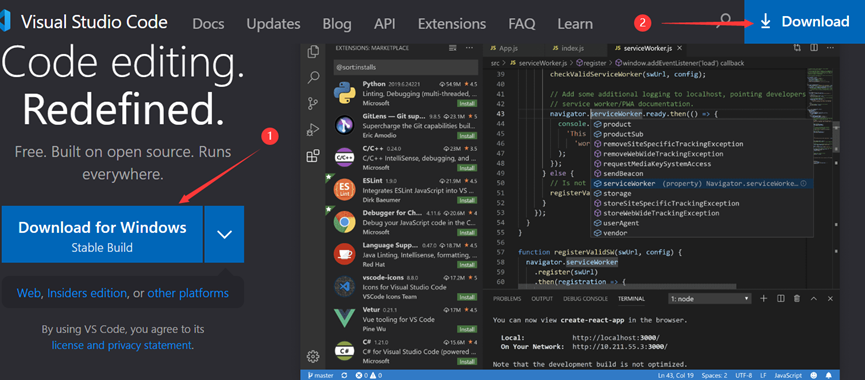This screenshot has width=865, height=380.
Task: Open the license and privacy statement link
Action: [121, 345]
